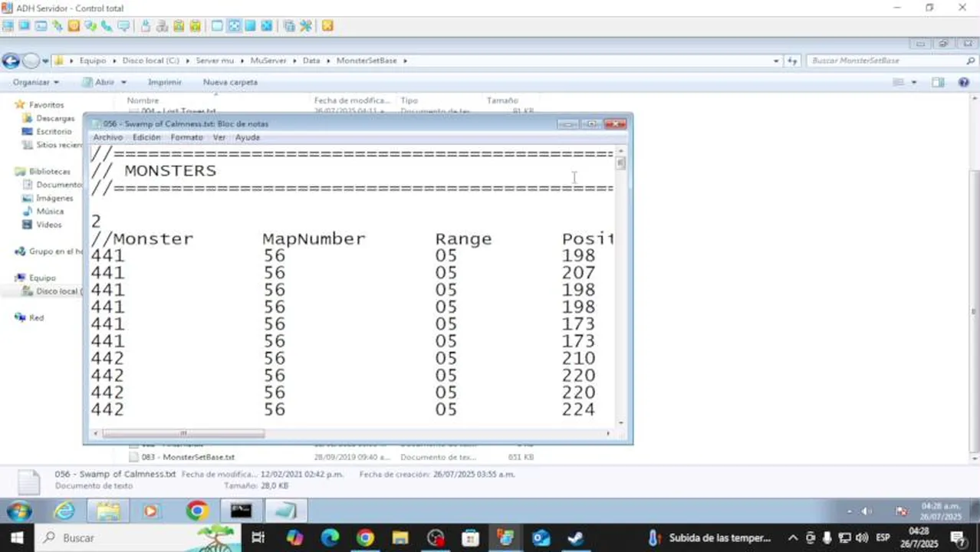This screenshot has width=980, height=552.
Task: Open Outlook from the host taskbar
Action: [x=541, y=538]
